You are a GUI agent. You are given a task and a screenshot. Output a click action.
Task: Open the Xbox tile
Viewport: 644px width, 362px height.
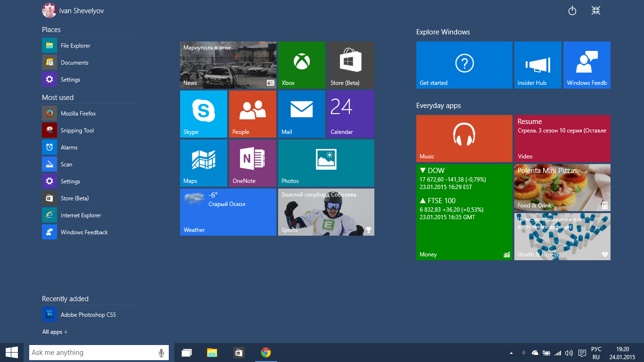coord(302,65)
